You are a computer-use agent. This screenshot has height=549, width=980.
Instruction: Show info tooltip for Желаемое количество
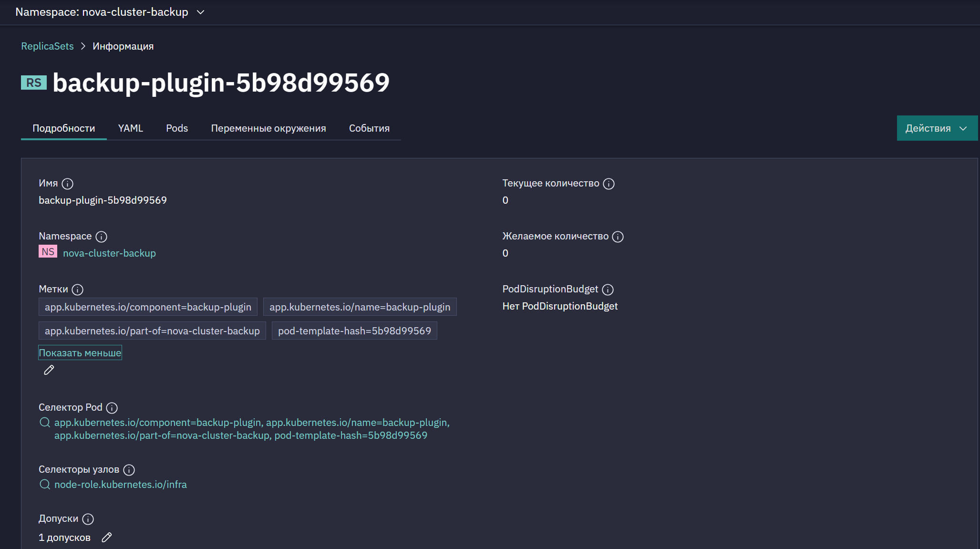click(x=618, y=237)
